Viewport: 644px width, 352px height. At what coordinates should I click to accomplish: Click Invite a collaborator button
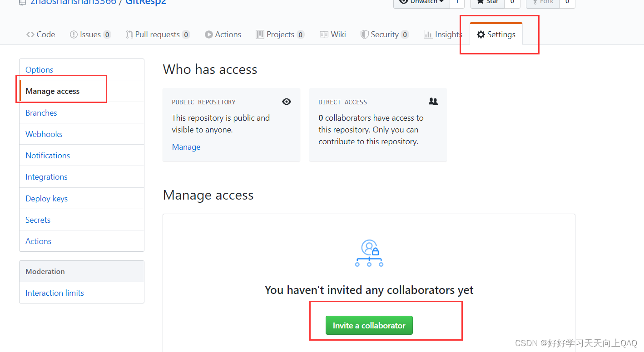coord(369,325)
